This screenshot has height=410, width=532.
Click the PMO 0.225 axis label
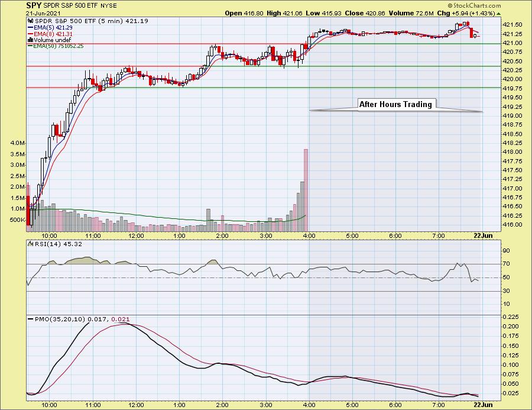(x=511, y=317)
